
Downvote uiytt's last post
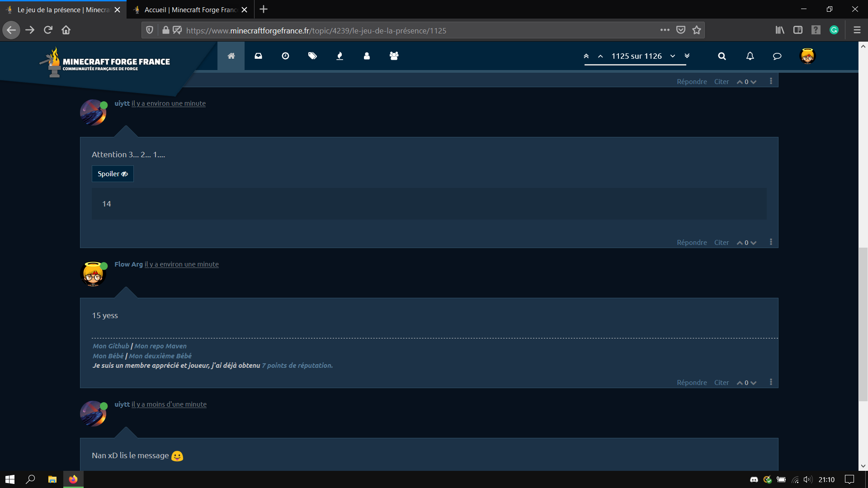(x=754, y=242)
